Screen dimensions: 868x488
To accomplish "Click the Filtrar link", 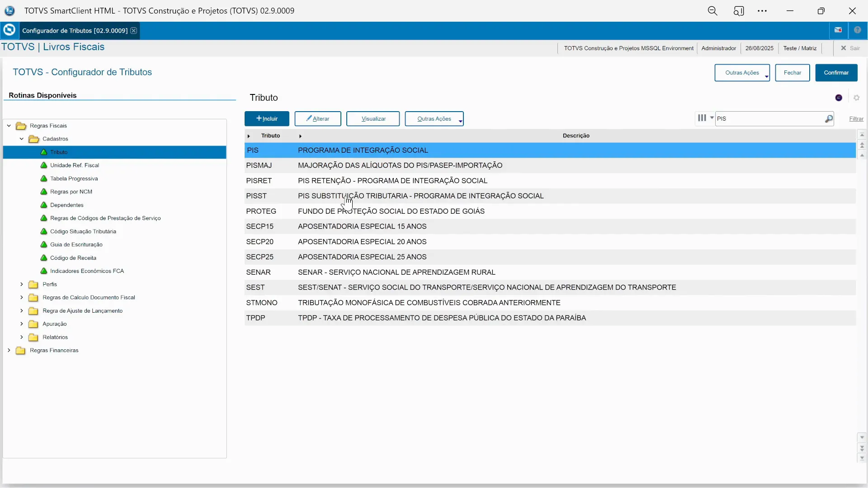I will (x=856, y=118).
